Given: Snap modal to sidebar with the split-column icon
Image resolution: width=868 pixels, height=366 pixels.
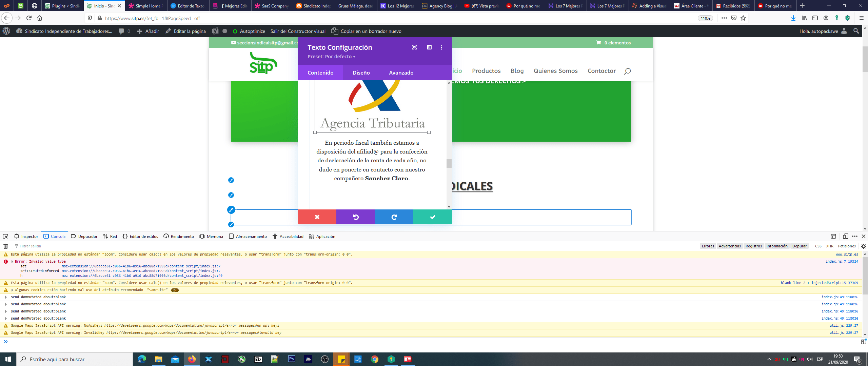Looking at the screenshot, I should [x=429, y=47].
